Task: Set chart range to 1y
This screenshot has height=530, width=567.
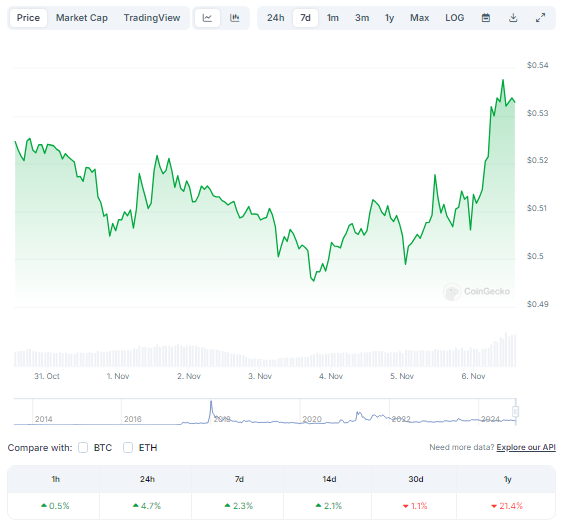Action: (389, 18)
